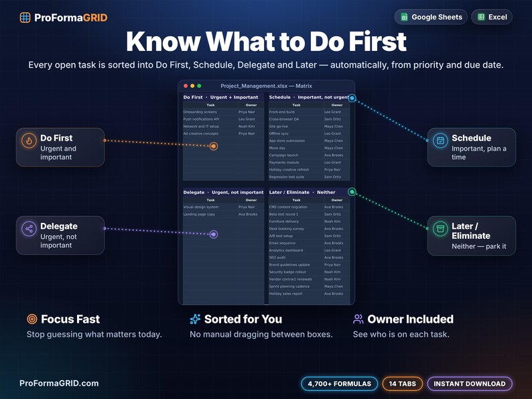Viewport: 532px width, 399px height.
Task: Click the Owner Included people icon
Action: point(358,319)
